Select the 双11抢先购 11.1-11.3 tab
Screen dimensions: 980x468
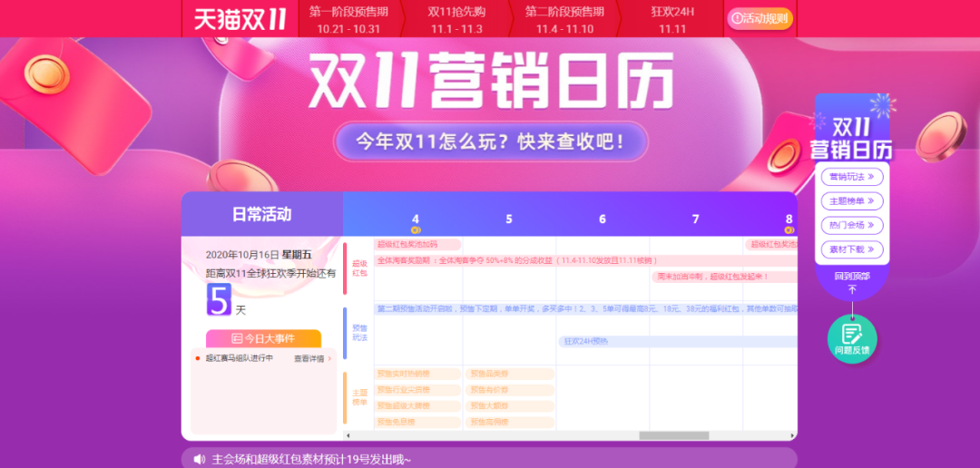(x=456, y=19)
